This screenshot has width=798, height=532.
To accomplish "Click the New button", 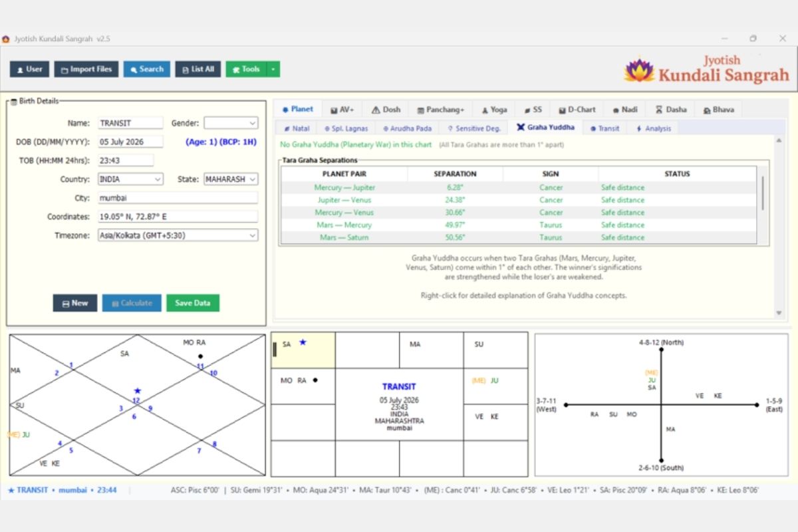I will click(x=75, y=303).
